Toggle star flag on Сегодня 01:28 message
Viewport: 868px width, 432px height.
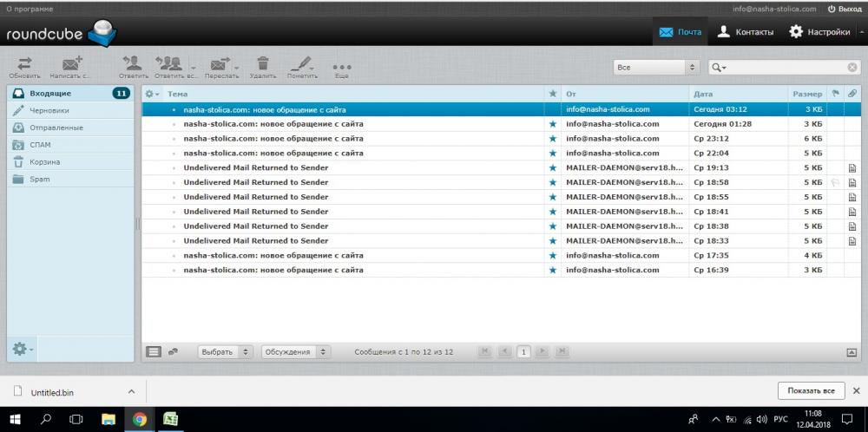tap(552, 124)
